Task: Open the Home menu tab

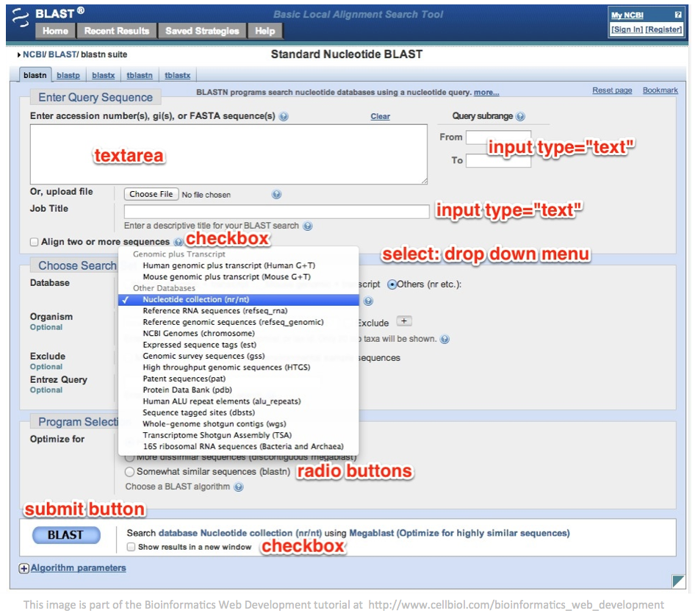Action: tap(55, 31)
